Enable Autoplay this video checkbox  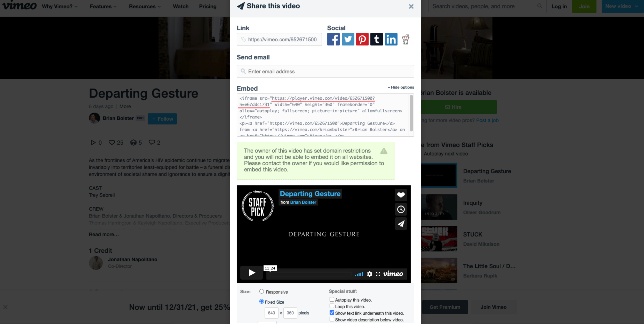tap(332, 299)
